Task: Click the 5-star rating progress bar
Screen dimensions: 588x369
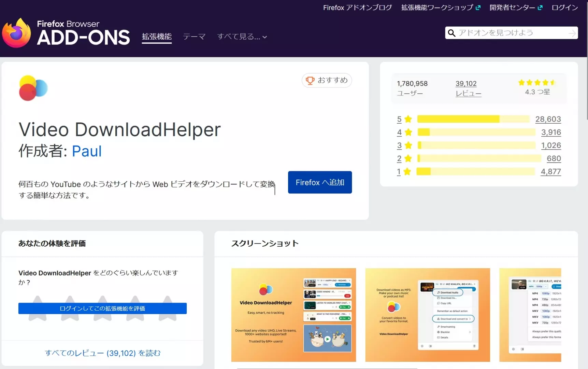Action: pyautogui.click(x=473, y=119)
